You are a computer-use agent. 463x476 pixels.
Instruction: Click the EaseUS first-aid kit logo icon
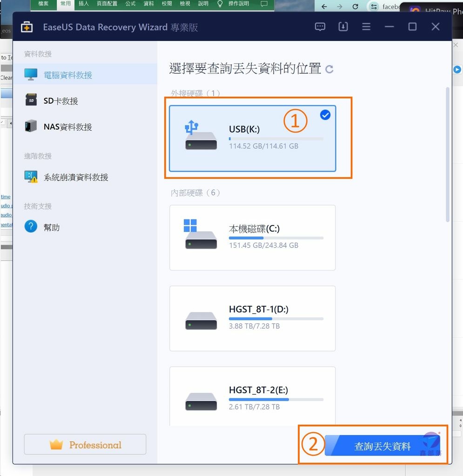pos(27,27)
